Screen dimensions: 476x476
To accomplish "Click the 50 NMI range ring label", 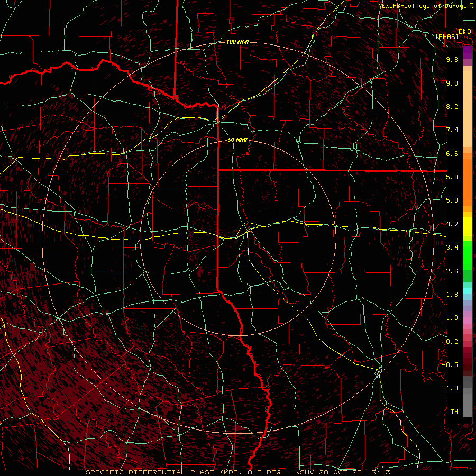I will (x=237, y=140).
